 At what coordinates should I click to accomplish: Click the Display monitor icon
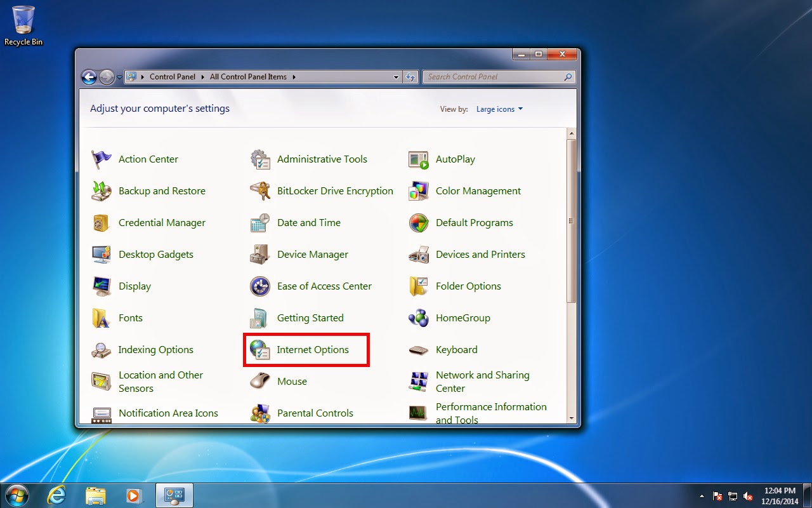pos(101,286)
